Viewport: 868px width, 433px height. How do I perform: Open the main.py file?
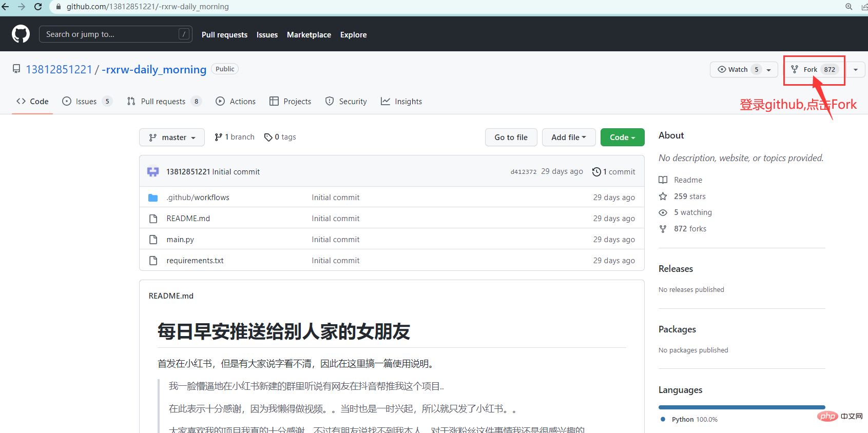point(180,240)
